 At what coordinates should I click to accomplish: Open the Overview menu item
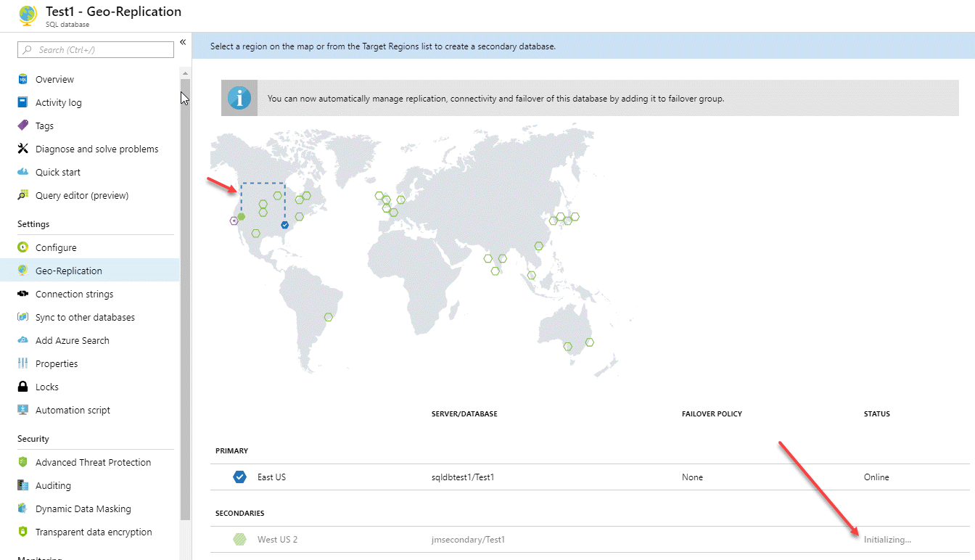pos(54,79)
